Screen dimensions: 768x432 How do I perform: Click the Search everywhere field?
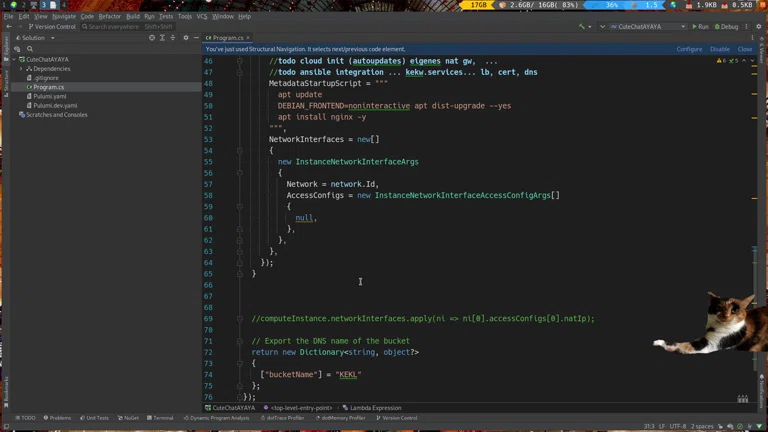pos(127,26)
